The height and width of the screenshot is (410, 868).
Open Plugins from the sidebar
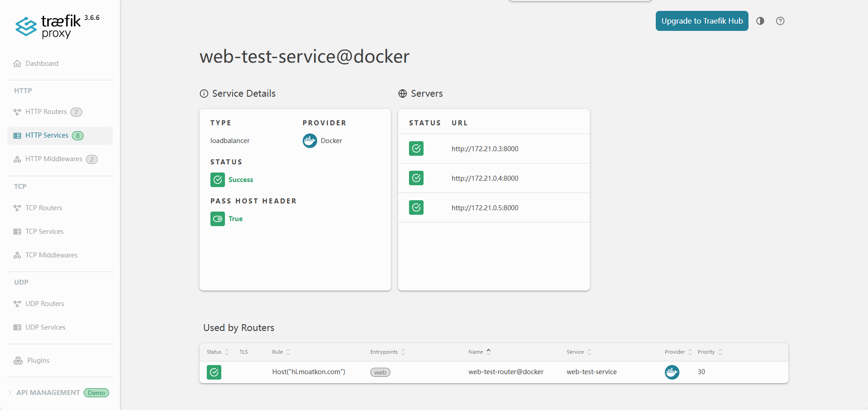coord(38,361)
